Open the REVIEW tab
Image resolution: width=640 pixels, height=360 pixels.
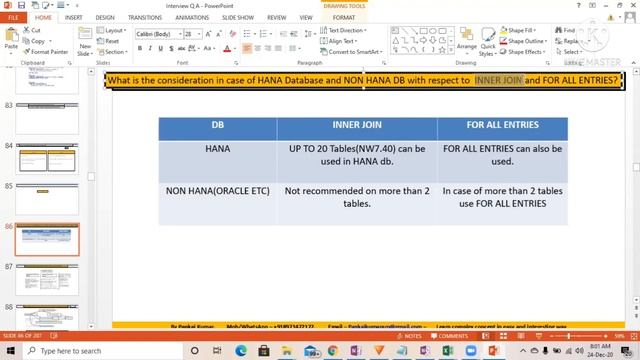pos(277,18)
